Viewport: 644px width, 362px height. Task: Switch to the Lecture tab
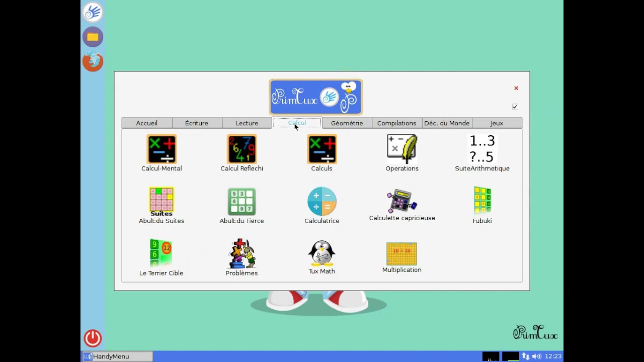pyautogui.click(x=247, y=123)
